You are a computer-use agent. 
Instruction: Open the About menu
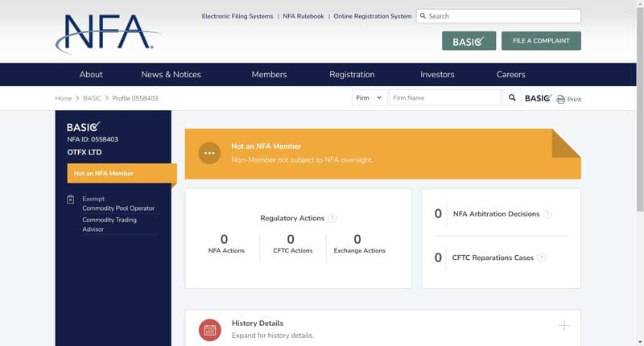pos(91,74)
